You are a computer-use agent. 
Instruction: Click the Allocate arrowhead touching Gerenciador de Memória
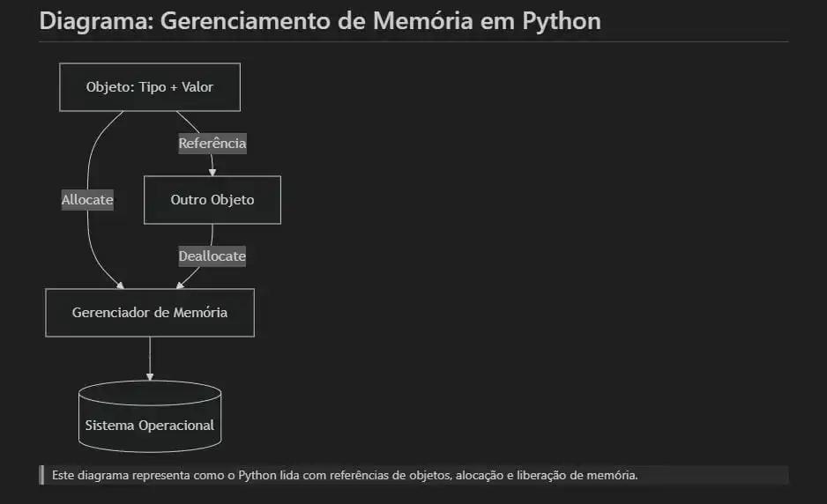point(120,285)
